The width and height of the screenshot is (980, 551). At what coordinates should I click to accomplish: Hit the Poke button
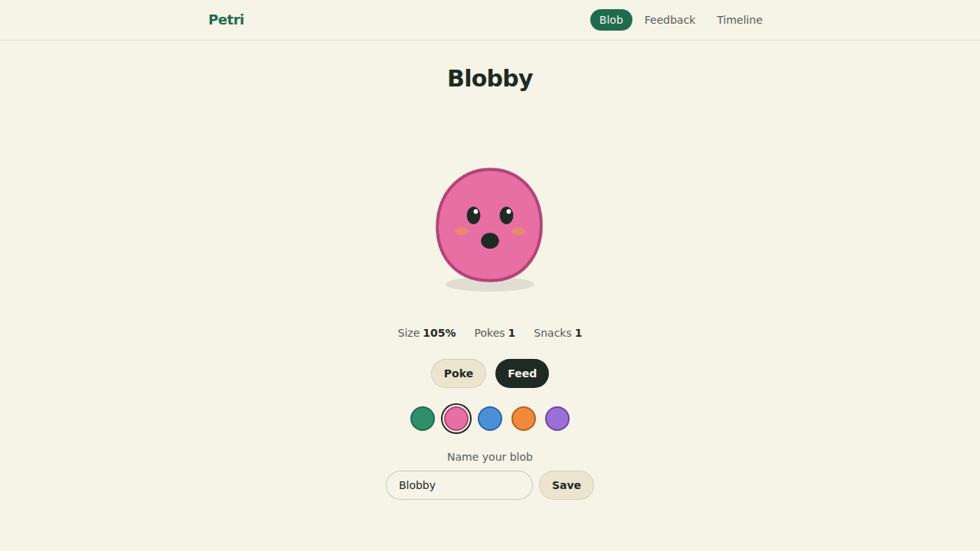tap(459, 373)
